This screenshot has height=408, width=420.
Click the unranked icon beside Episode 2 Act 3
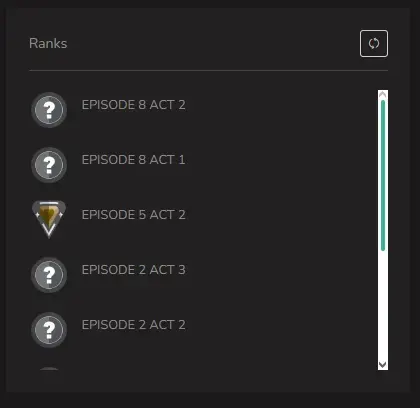tap(49, 275)
